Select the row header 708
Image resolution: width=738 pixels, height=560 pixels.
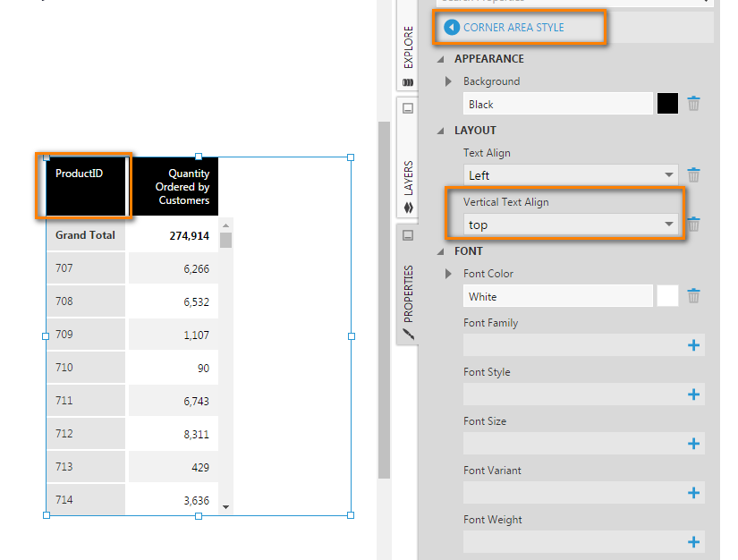click(x=86, y=301)
